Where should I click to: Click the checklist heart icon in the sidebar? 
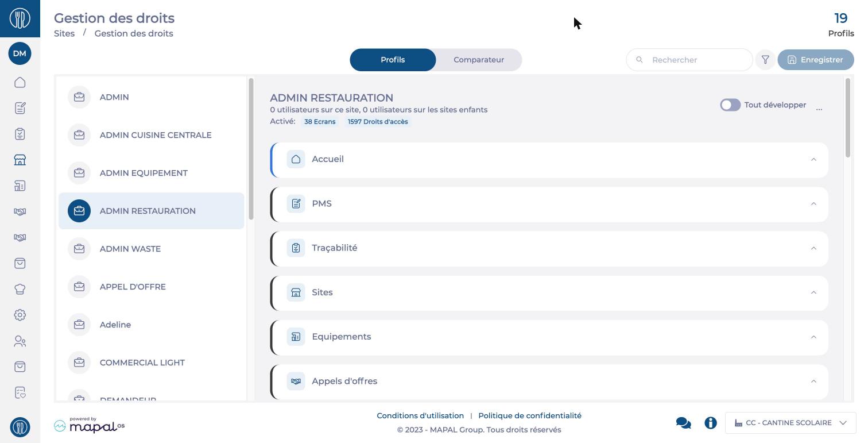pyautogui.click(x=20, y=393)
